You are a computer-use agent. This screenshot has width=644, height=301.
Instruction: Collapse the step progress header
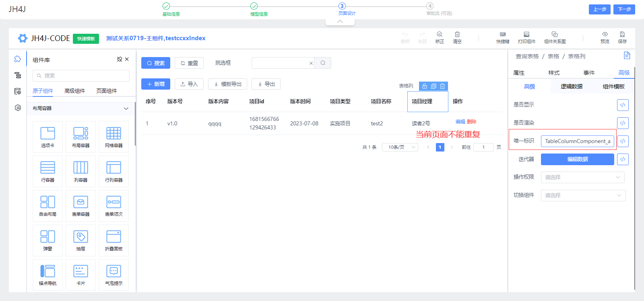pyautogui.click(x=340, y=22)
